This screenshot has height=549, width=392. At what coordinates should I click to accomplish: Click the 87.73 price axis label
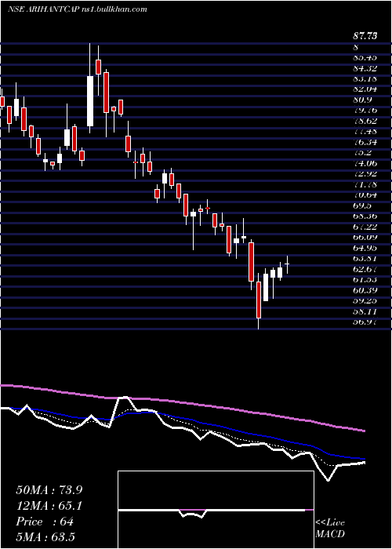click(x=365, y=36)
